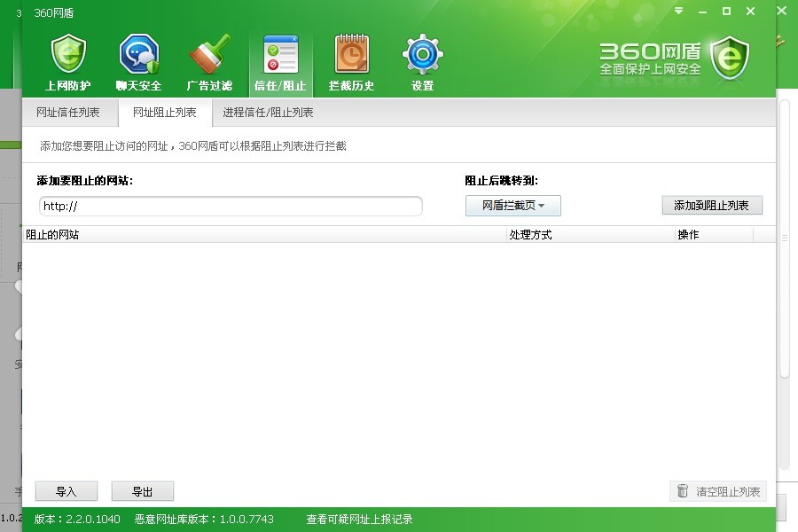Click the 导出 button
Viewport: 798px width, 532px height.
143,491
